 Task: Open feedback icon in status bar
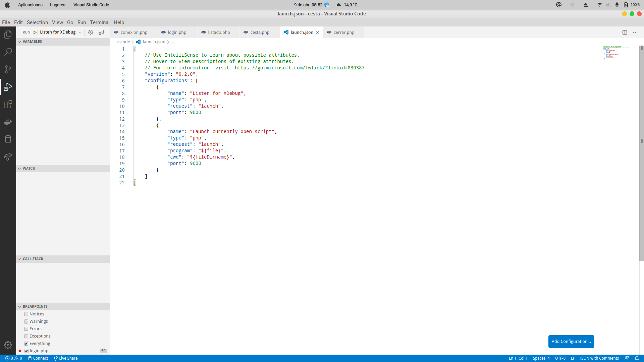click(627, 358)
